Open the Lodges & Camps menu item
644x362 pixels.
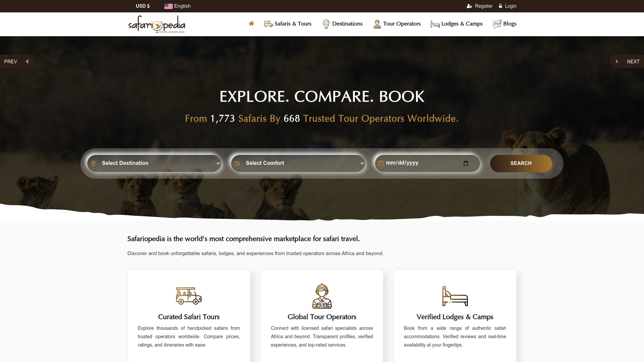coord(462,24)
